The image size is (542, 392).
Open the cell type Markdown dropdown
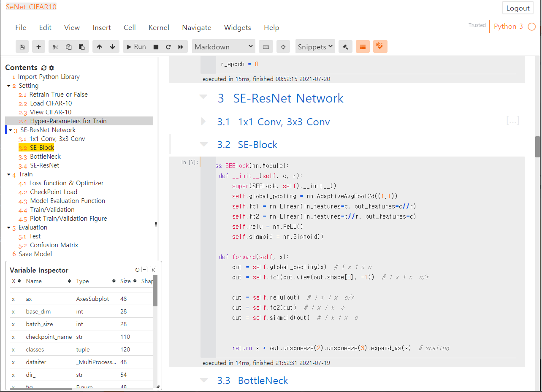click(224, 47)
